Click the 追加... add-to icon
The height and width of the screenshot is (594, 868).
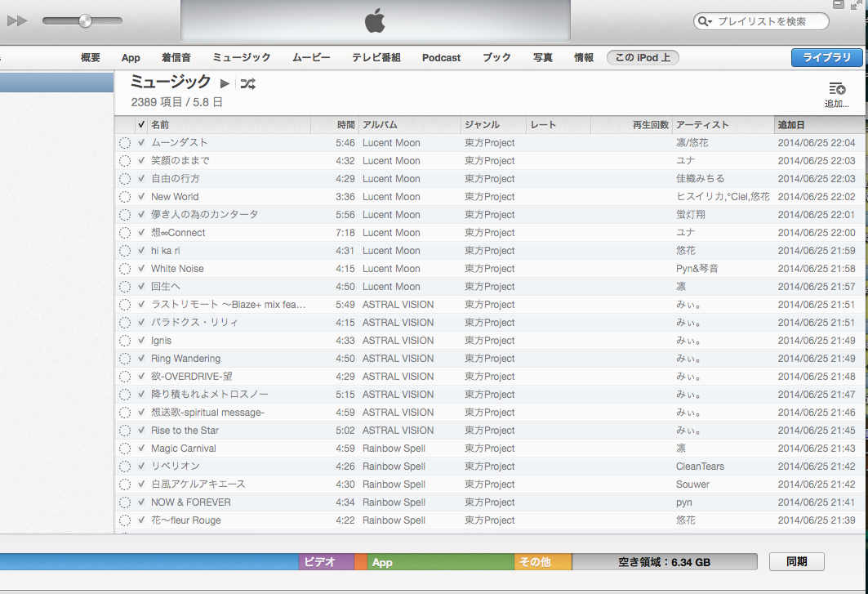pos(836,94)
